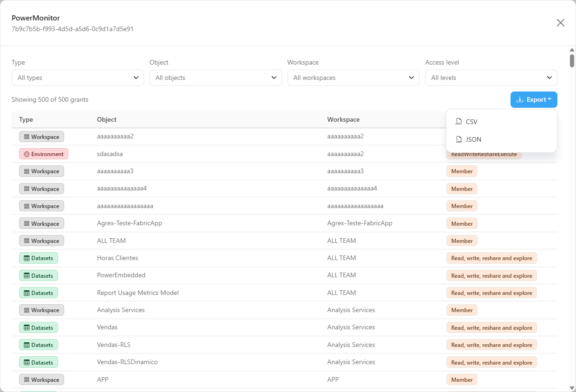Click Datasets badge for PowerEmbedded
Viewport: 576px width, 392px height.
pyautogui.click(x=39, y=275)
